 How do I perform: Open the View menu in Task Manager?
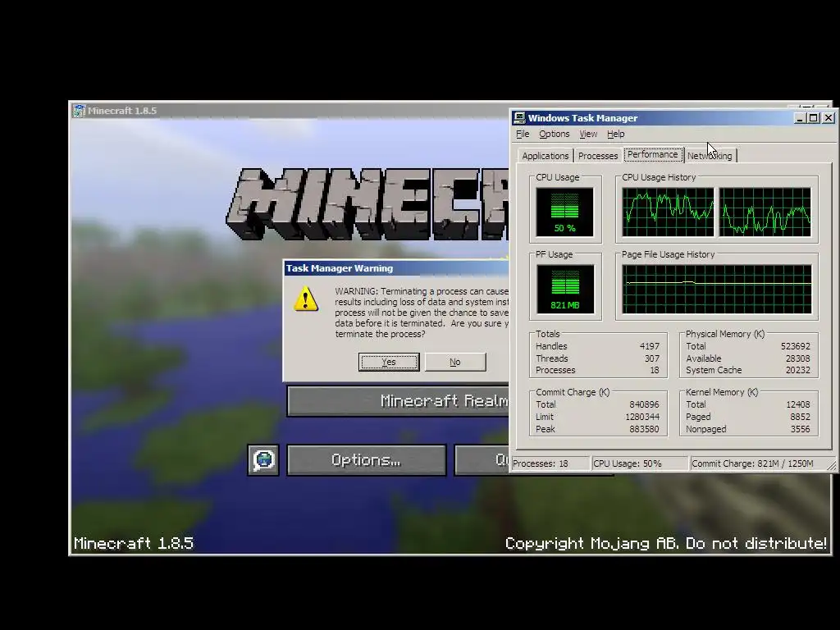click(x=587, y=134)
